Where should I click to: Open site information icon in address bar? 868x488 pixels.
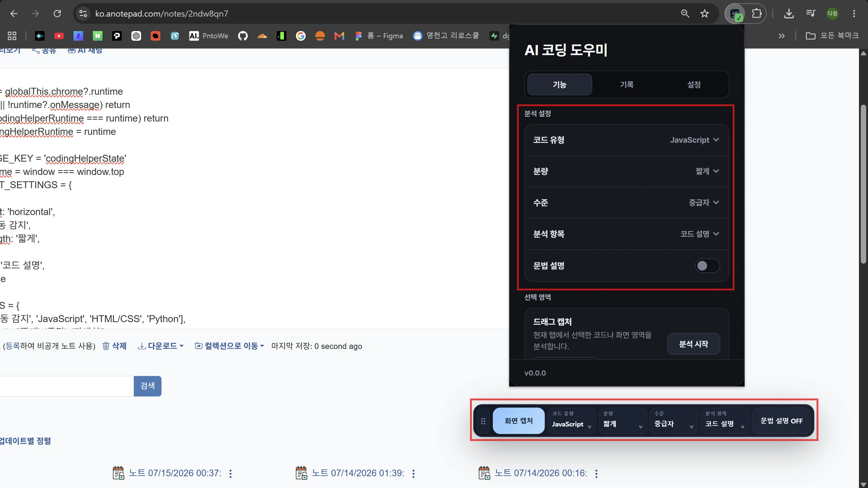point(83,14)
